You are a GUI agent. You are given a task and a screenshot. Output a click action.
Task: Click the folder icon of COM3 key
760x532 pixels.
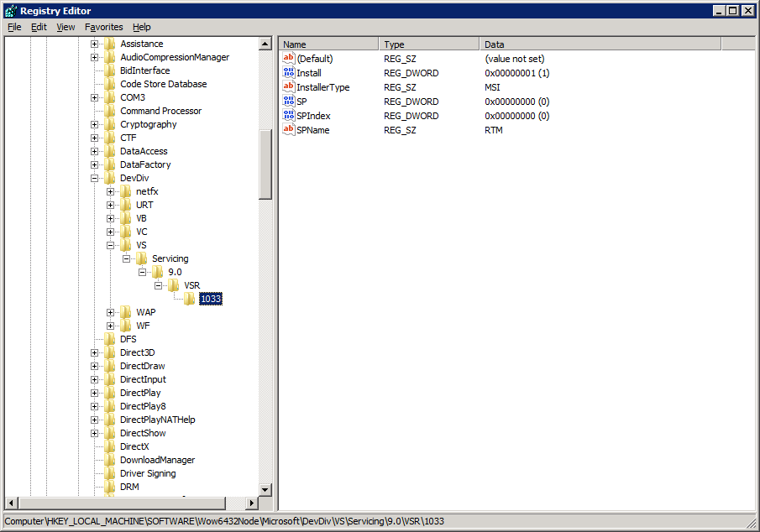pyautogui.click(x=110, y=97)
